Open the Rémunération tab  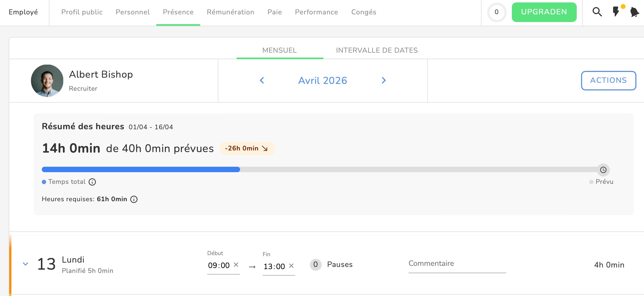click(230, 12)
